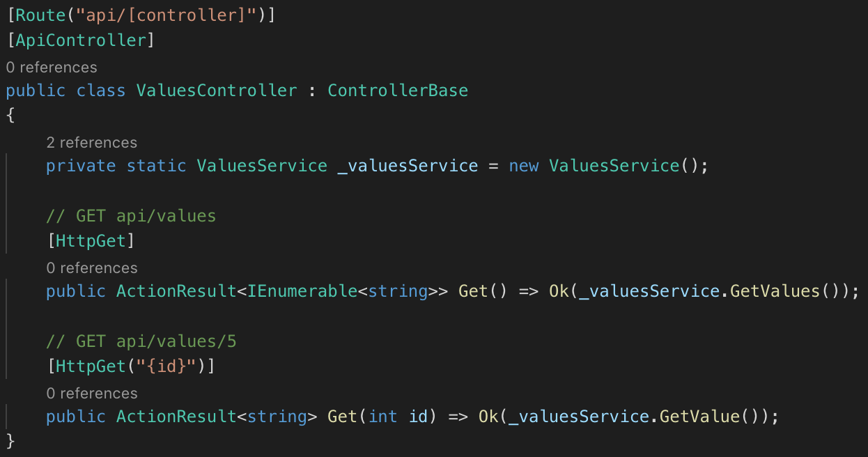Click the ApiController attribute
The image size is (868, 457).
point(81,40)
